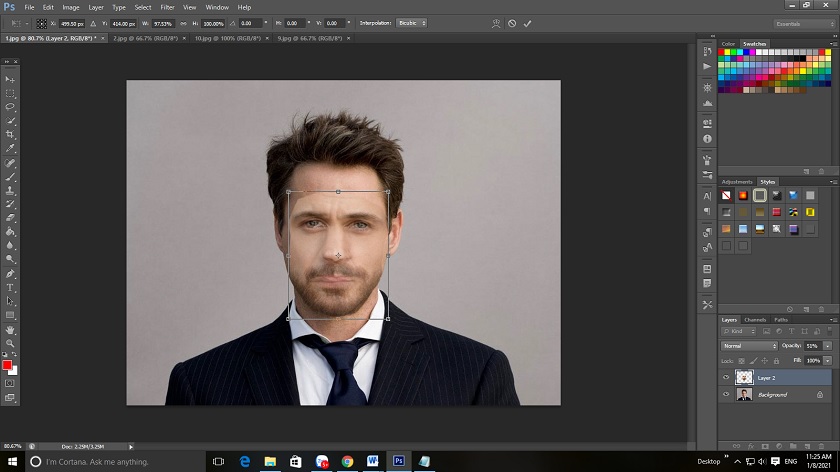The height and width of the screenshot is (472, 840).
Task: Toggle maintain aspect ratio link
Action: click(x=184, y=24)
